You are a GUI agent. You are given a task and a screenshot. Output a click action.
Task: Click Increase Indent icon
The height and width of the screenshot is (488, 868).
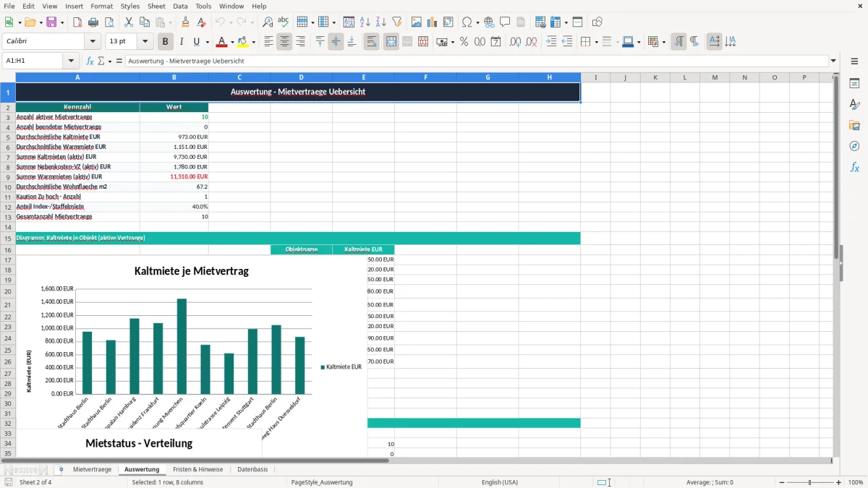coord(551,42)
